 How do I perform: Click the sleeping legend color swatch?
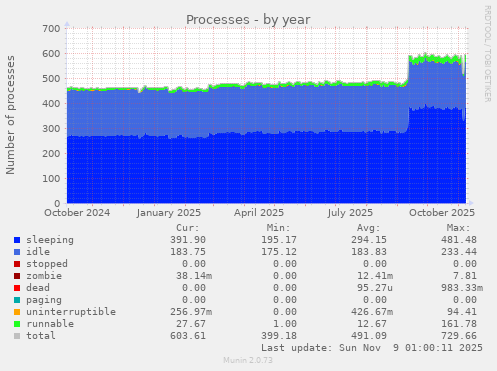pos(17,240)
